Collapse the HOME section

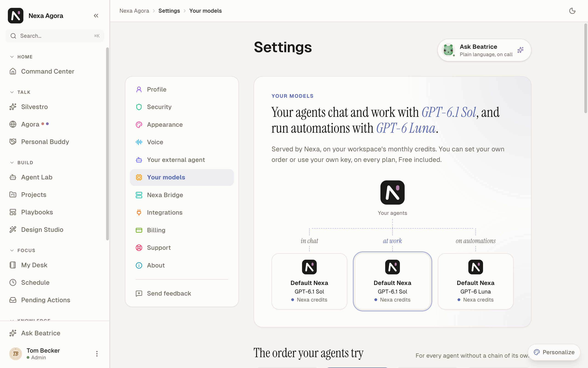pyautogui.click(x=21, y=57)
